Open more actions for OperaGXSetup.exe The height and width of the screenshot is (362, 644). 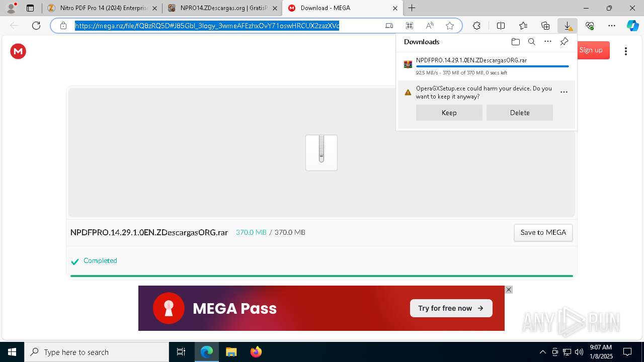point(564,92)
